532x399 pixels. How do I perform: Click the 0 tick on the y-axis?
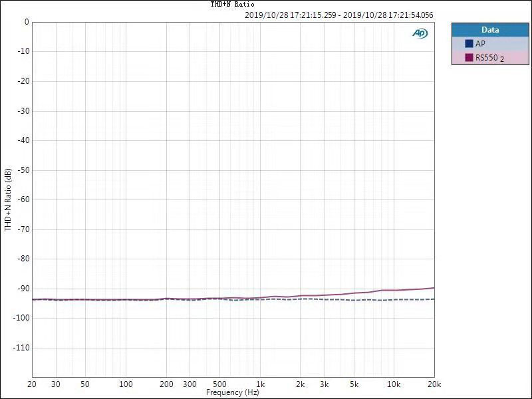(x=27, y=22)
